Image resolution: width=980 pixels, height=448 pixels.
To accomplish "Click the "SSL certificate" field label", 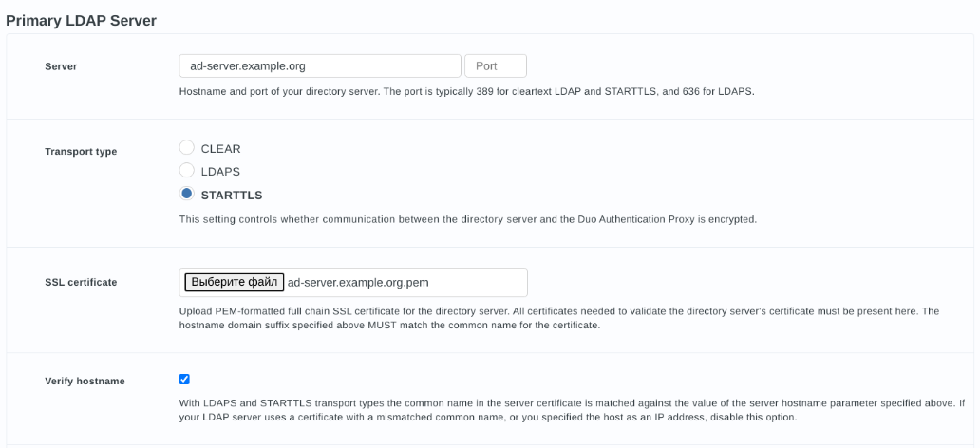I will point(81,282).
